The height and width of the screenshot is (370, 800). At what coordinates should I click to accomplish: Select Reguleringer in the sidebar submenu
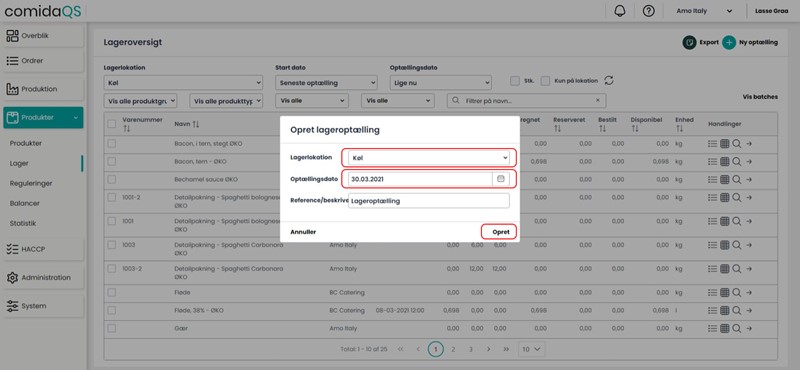(x=31, y=183)
